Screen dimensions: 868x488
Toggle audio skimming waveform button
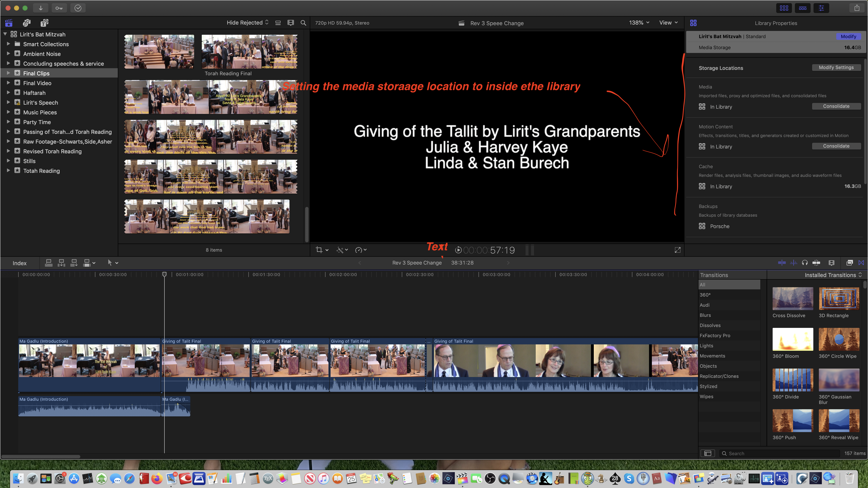tap(794, 263)
